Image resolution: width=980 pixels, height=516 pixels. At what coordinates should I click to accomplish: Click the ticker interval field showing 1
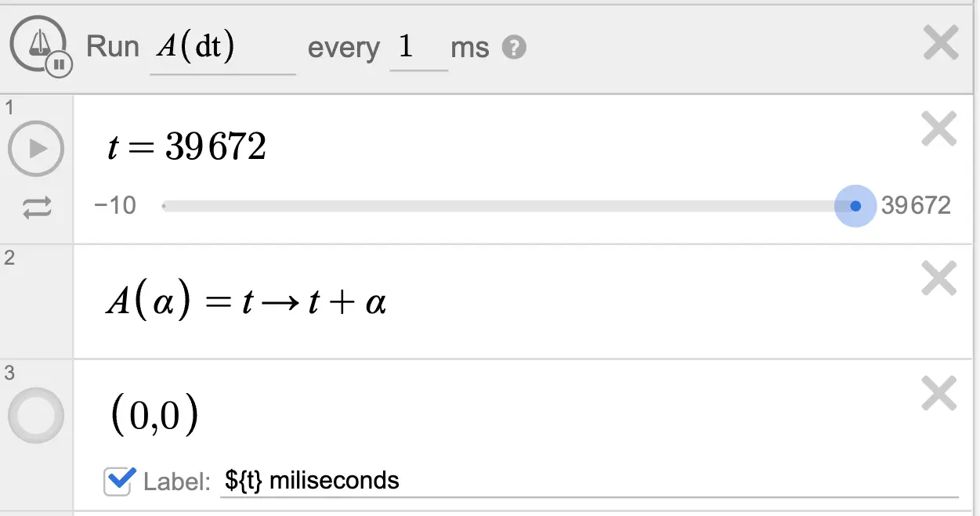tap(418, 49)
